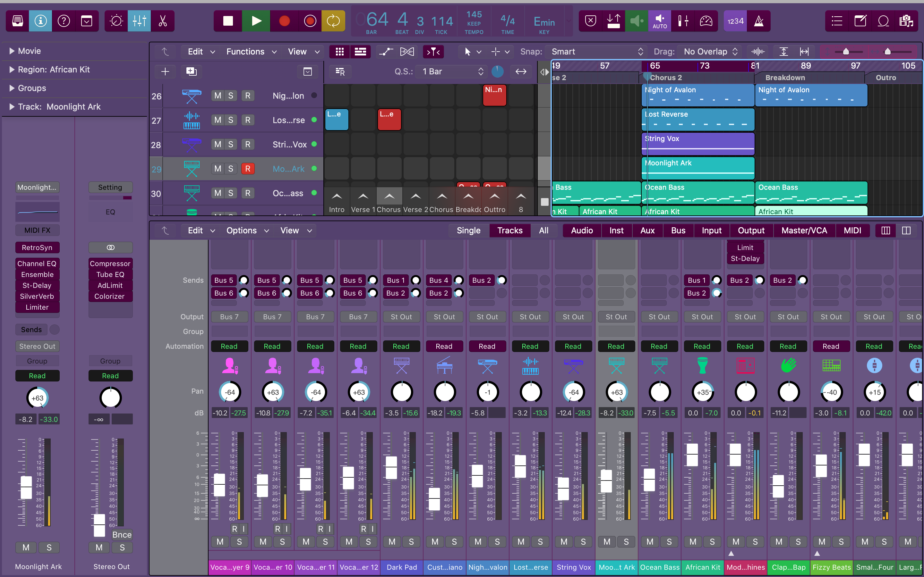924x577 pixels.
Task: Click the Cycle mode button
Action: click(333, 21)
